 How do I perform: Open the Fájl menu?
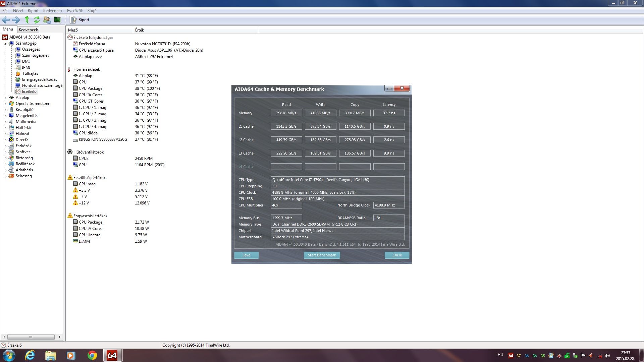point(5,11)
